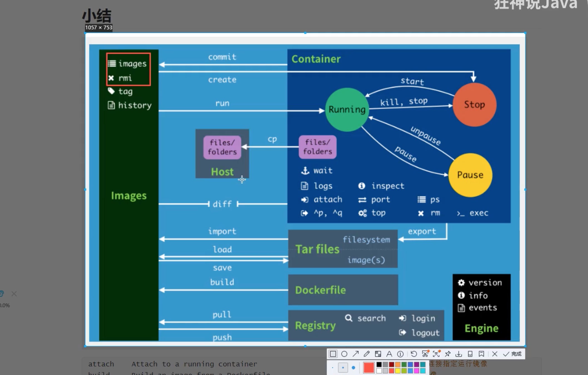Choose the largest stroke size dot

click(x=353, y=368)
